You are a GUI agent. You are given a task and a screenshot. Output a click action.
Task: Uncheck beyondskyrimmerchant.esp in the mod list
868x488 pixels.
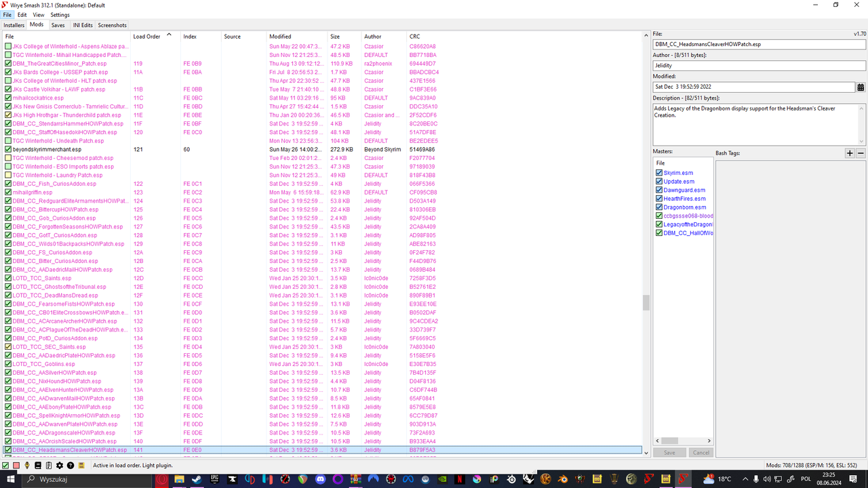coord(7,149)
